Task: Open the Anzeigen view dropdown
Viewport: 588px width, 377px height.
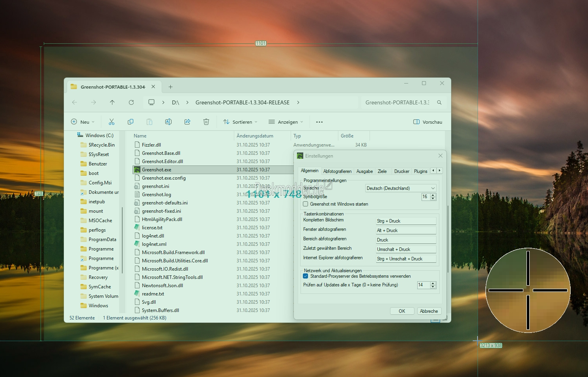Action: click(x=286, y=122)
